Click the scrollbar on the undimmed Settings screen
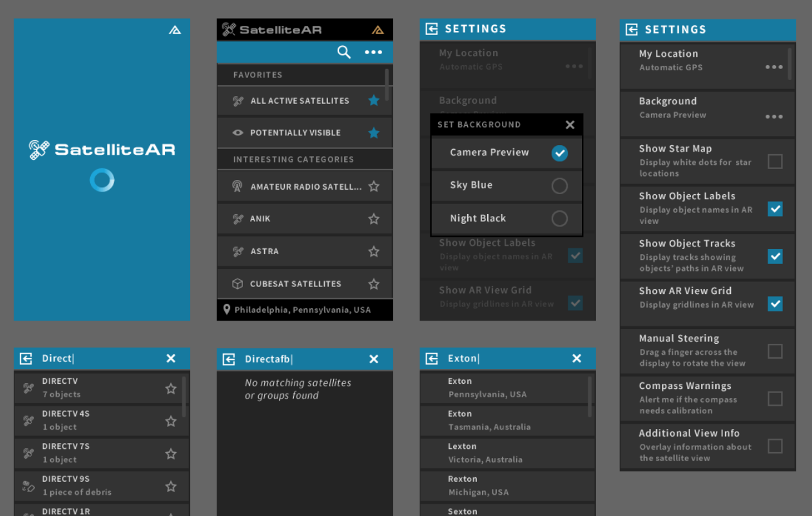This screenshot has width=812, height=516. point(790,63)
